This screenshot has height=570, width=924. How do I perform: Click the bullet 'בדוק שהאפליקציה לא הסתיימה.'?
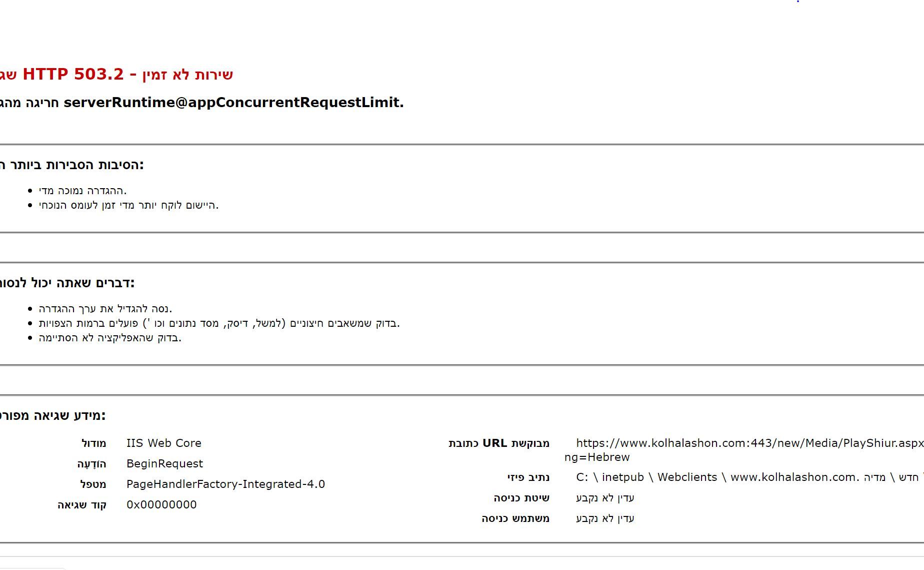click(109, 338)
